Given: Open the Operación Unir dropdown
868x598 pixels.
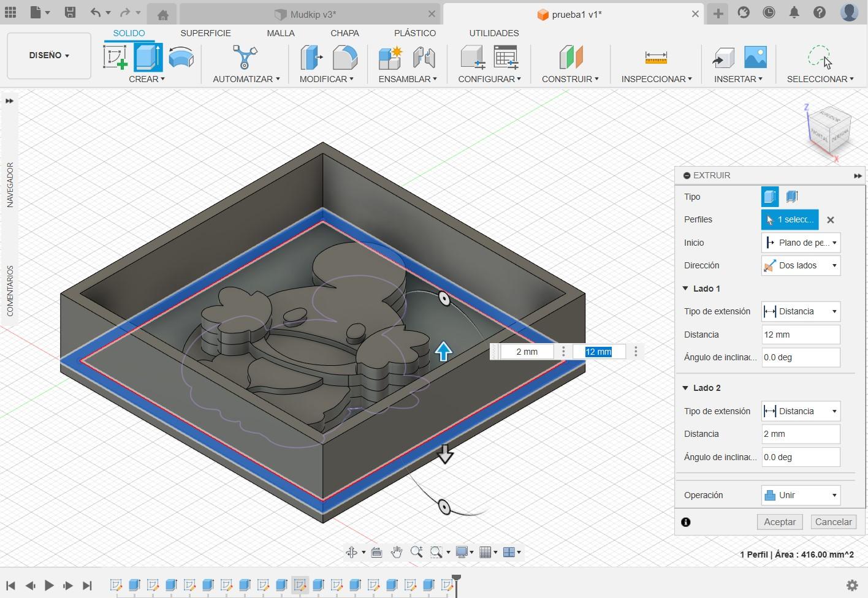Looking at the screenshot, I should [x=801, y=495].
